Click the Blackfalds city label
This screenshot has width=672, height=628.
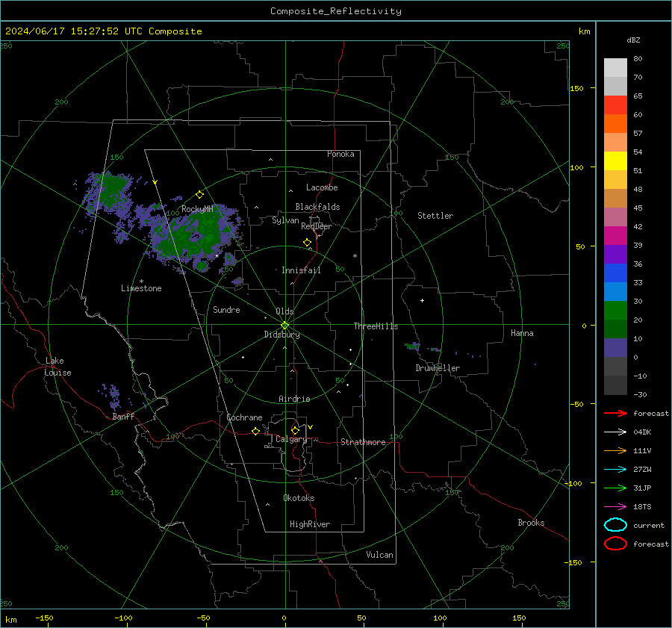[x=317, y=207]
